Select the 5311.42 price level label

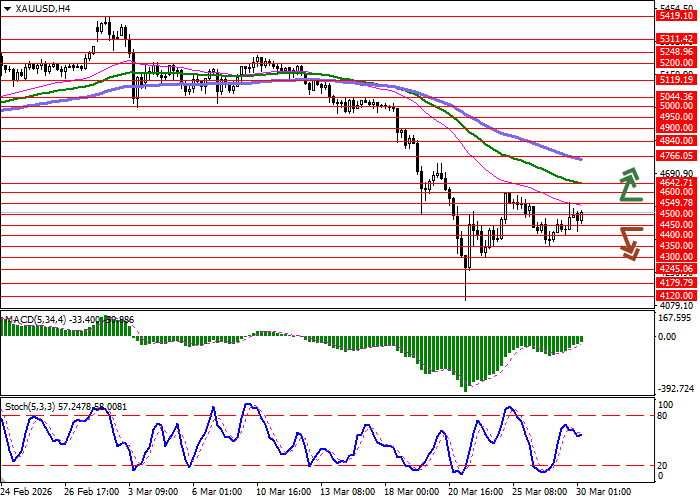pyautogui.click(x=676, y=39)
